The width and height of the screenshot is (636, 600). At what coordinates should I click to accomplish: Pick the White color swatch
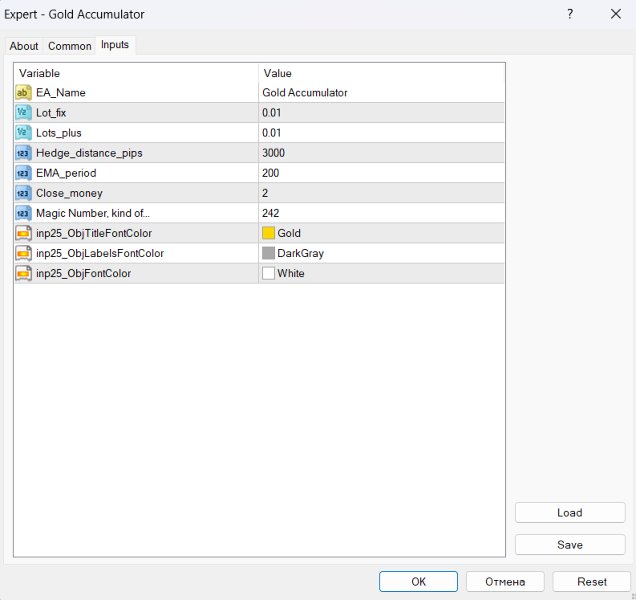268,273
